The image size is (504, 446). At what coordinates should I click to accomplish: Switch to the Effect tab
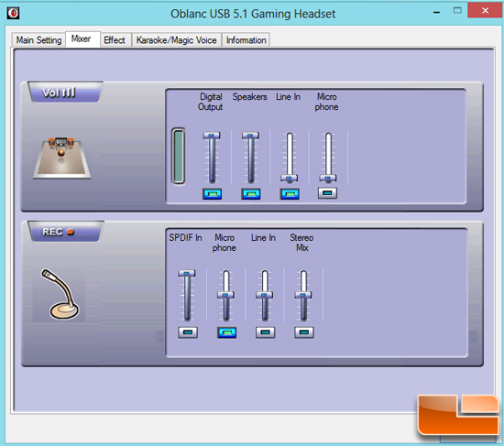coord(115,40)
